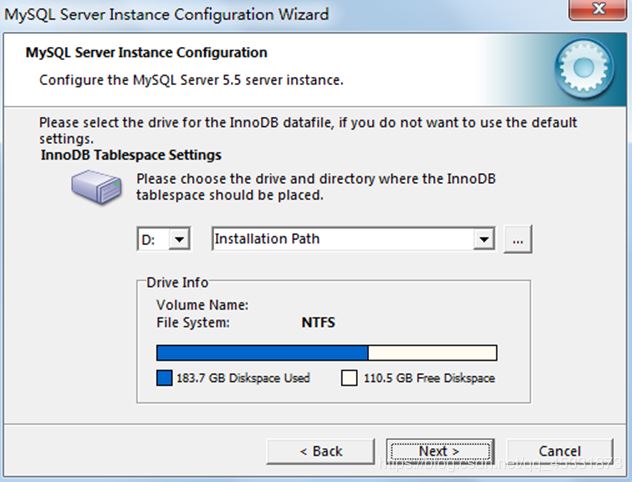Click the hard drive icon
Image resolution: width=632 pixels, height=482 pixels.
click(x=96, y=187)
